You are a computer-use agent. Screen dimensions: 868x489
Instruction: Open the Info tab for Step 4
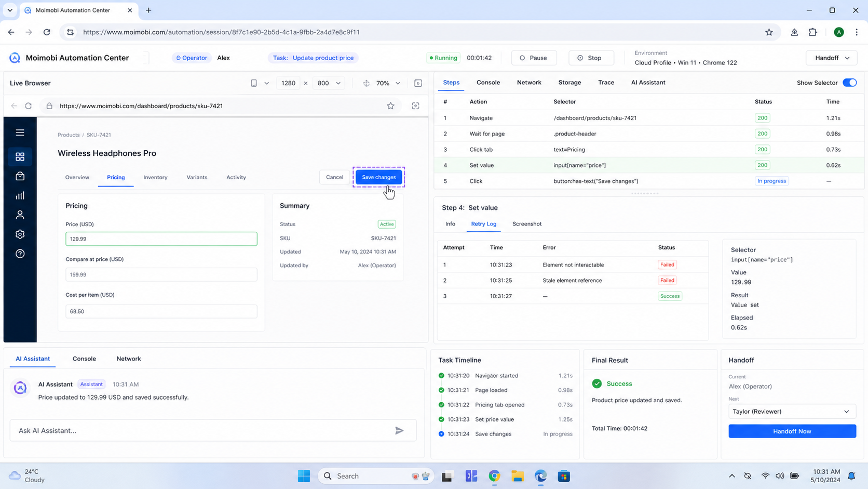450,224
